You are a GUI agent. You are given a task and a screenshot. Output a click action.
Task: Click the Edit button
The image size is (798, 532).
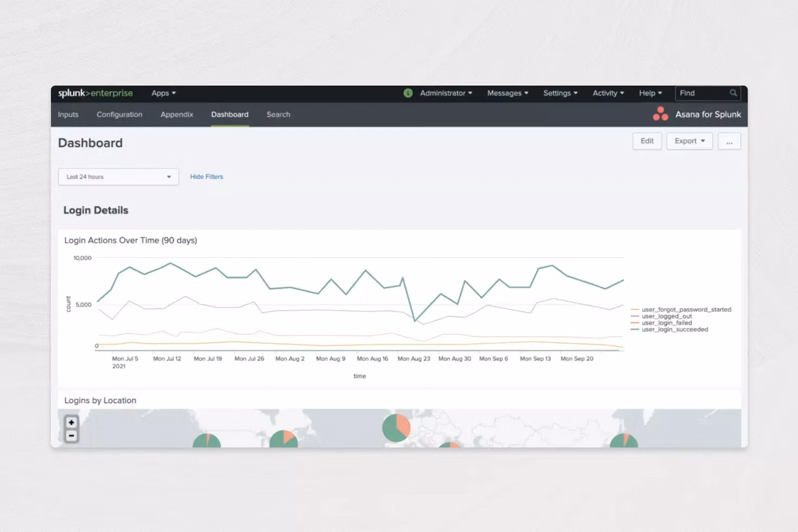(x=647, y=141)
